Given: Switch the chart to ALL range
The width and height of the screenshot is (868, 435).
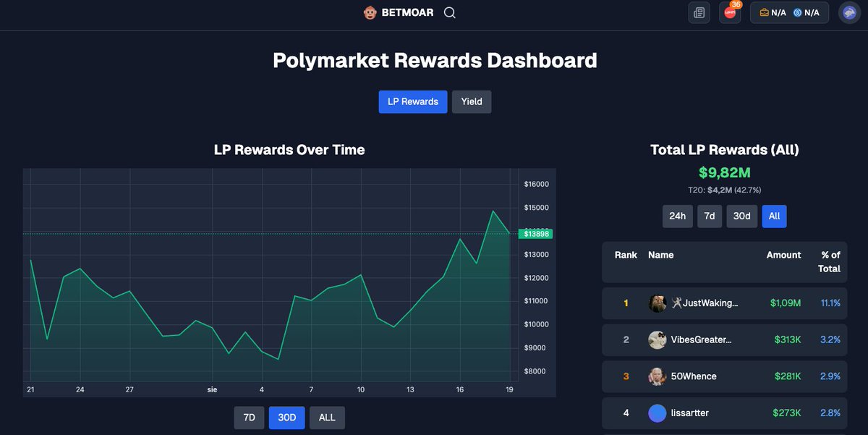Looking at the screenshot, I should point(327,417).
